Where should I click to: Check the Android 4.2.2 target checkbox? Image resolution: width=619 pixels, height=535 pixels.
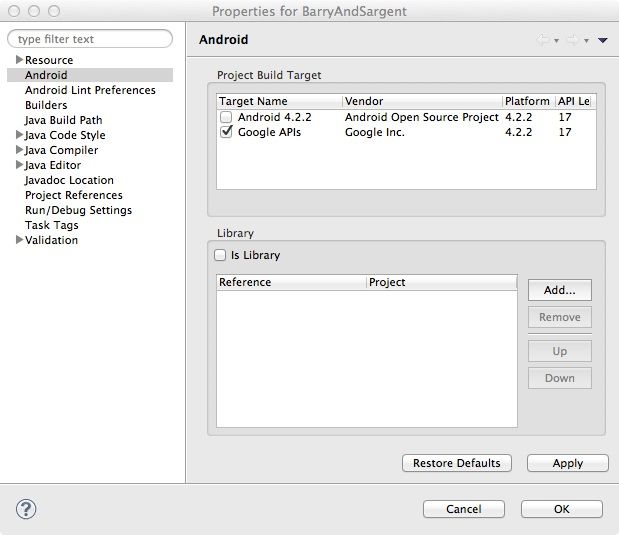click(x=226, y=117)
